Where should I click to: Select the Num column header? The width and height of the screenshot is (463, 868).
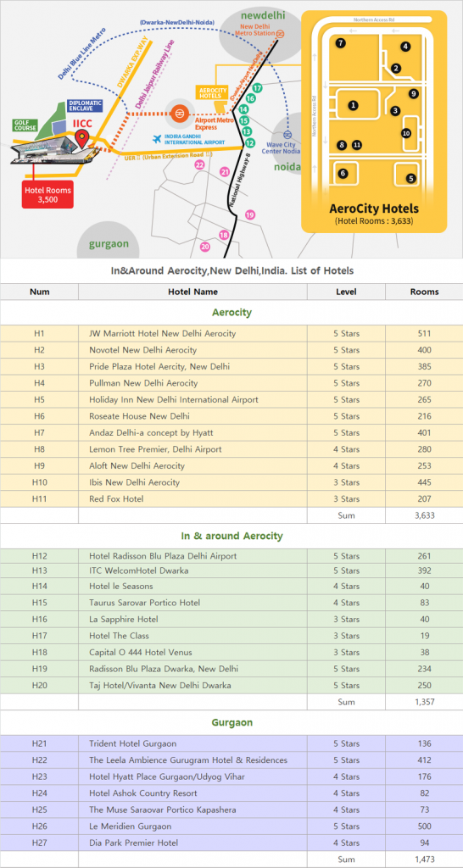pos(39,292)
